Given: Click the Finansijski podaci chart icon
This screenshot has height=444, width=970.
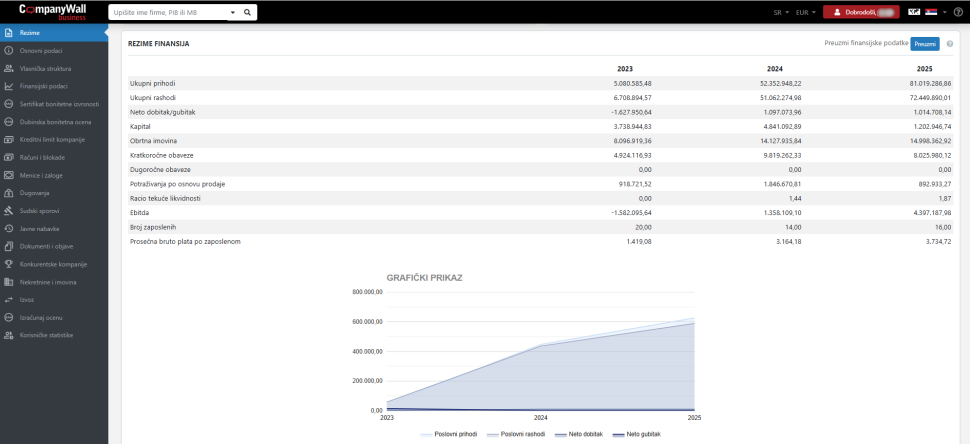Looking at the screenshot, I should coord(9,86).
